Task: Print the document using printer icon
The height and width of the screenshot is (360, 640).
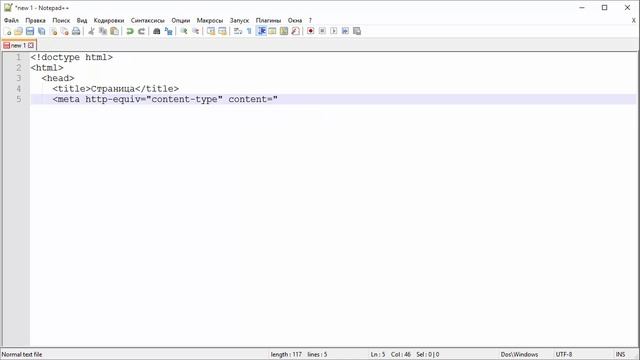Action: (x=76, y=31)
